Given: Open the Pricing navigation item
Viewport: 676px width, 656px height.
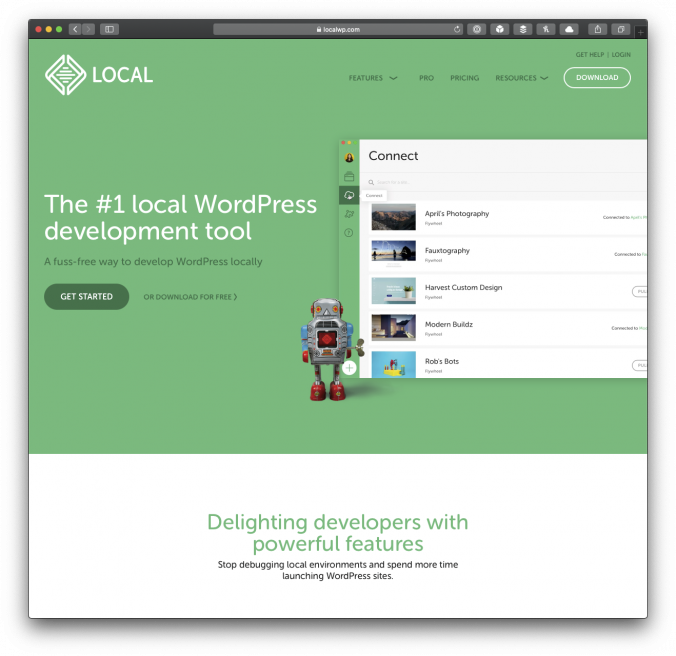Looking at the screenshot, I should (x=464, y=78).
